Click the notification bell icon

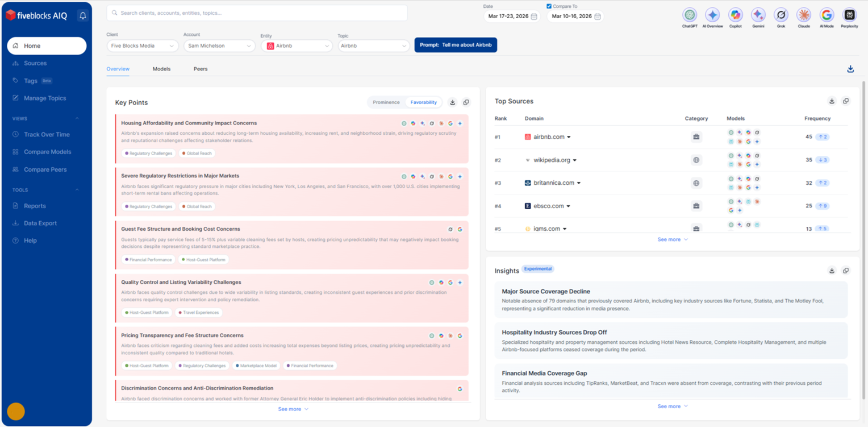tap(82, 16)
